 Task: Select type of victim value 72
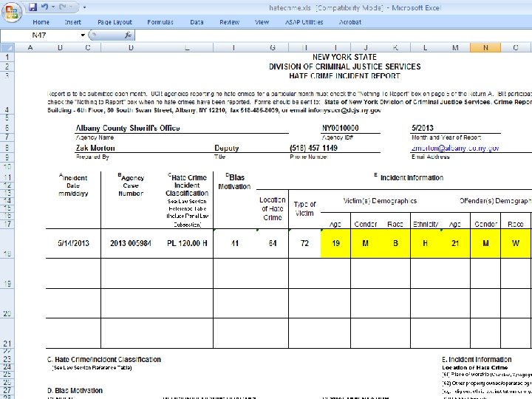[304, 243]
